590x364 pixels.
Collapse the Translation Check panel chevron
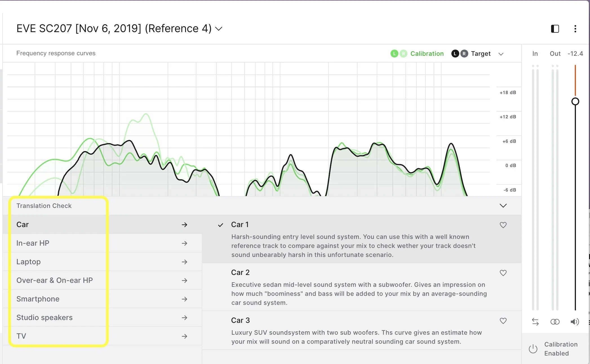click(503, 205)
